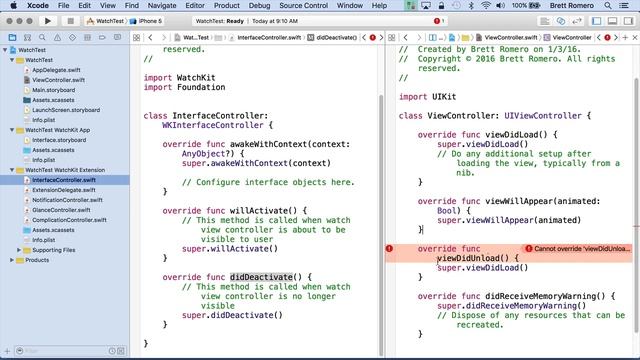Image resolution: width=640 pixels, height=360 pixels.
Task: Choose the WatchTest scheme selector
Action: (x=105, y=21)
